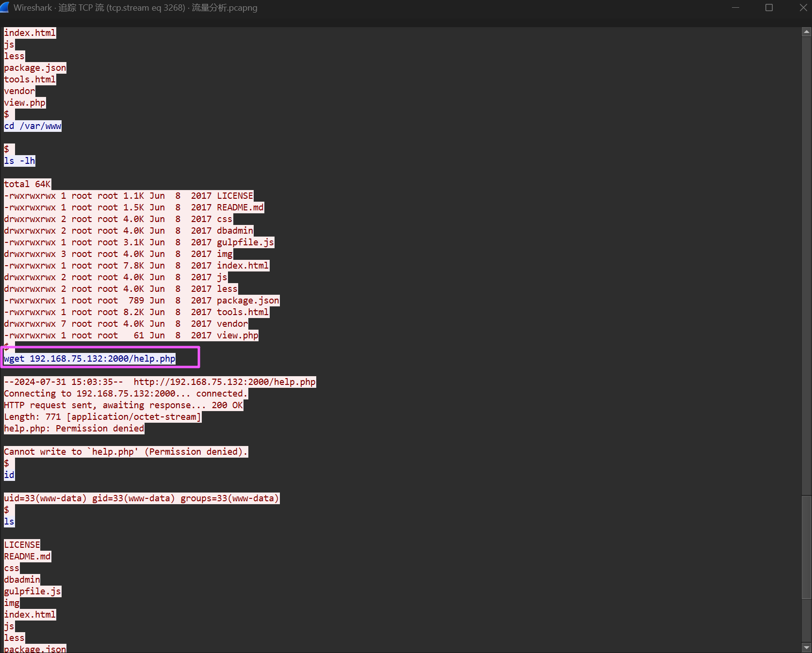
Task: Click the gulpfile.js row in ls -lh listing
Action: [139, 242]
